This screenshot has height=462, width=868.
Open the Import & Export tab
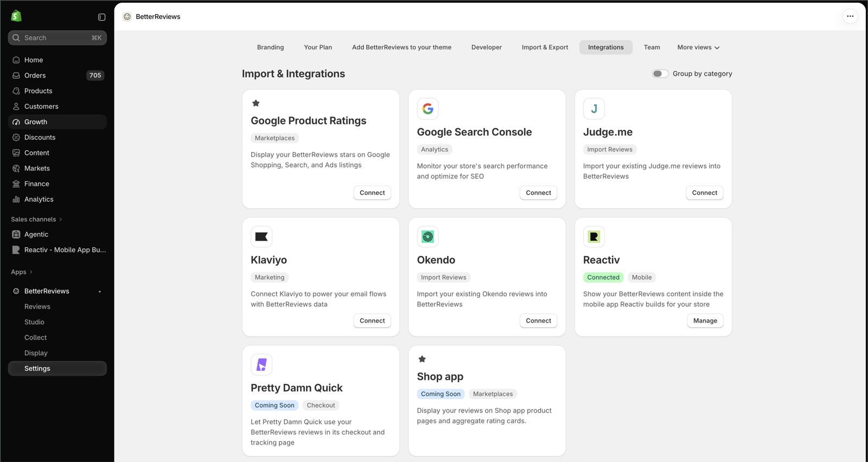(545, 47)
